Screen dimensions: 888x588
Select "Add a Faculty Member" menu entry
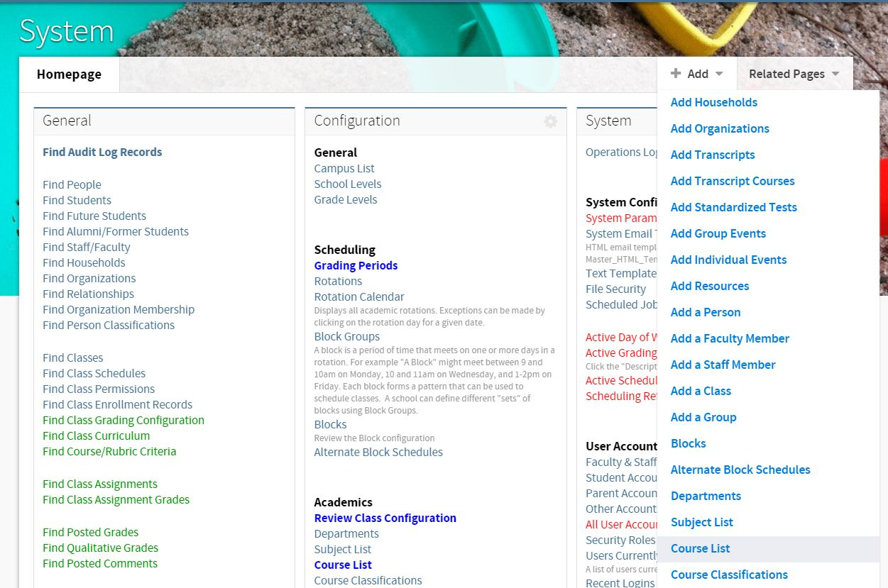click(730, 338)
